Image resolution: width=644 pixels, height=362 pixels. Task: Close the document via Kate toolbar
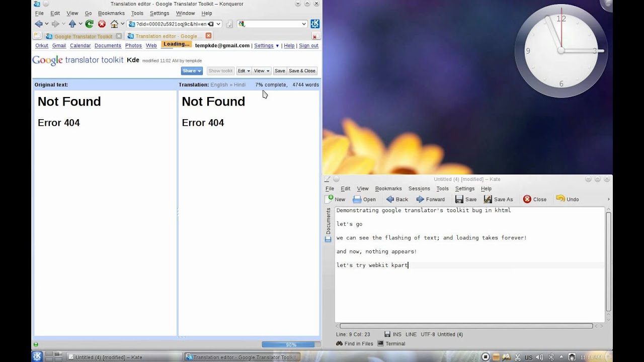tap(535, 199)
